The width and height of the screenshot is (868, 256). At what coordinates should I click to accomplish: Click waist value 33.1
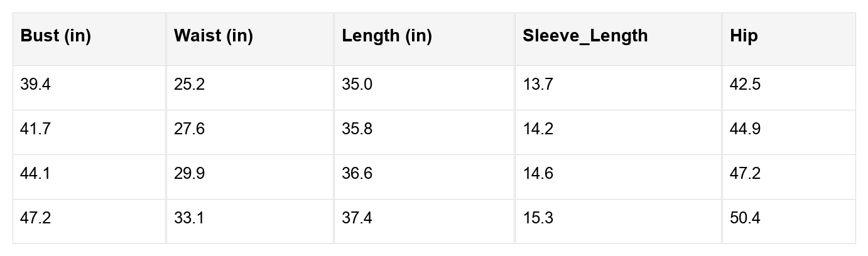click(x=189, y=218)
